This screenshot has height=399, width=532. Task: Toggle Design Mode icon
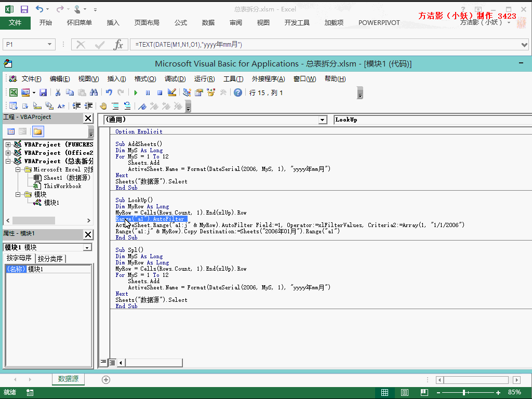pos(171,92)
